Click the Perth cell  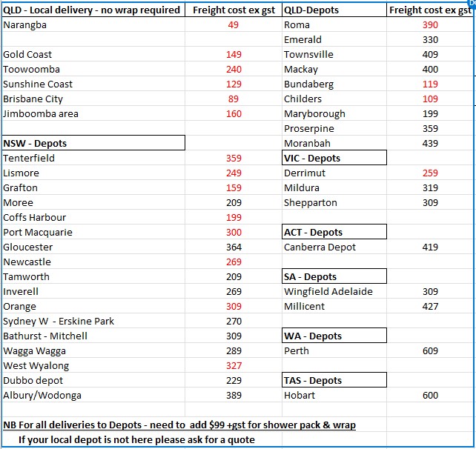click(x=334, y=351)
